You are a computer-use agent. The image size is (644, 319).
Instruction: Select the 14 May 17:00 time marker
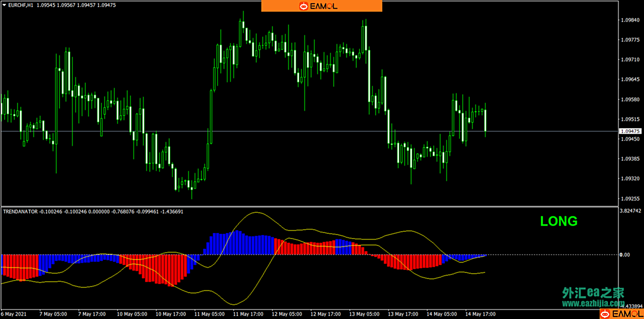480,314
